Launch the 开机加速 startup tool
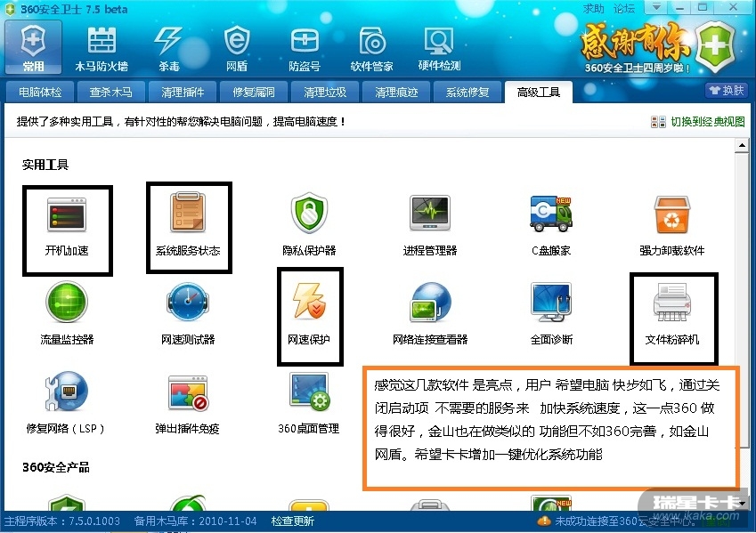 pyautogui.click(x=67, y=227)
